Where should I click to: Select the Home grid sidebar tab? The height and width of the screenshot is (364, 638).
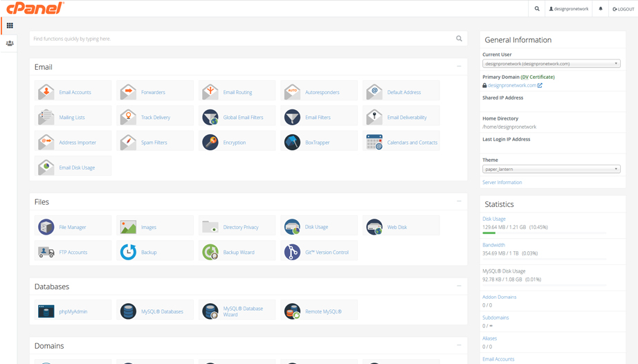coord(10,26)
